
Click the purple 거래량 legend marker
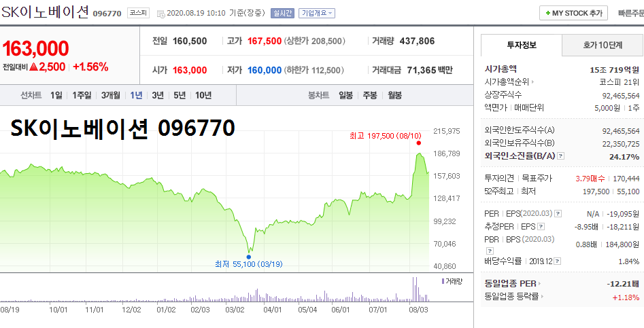coord(442,281)
